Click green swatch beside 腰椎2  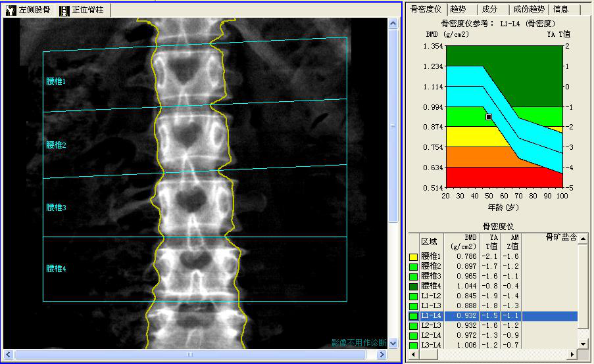[x=413, y=267]
